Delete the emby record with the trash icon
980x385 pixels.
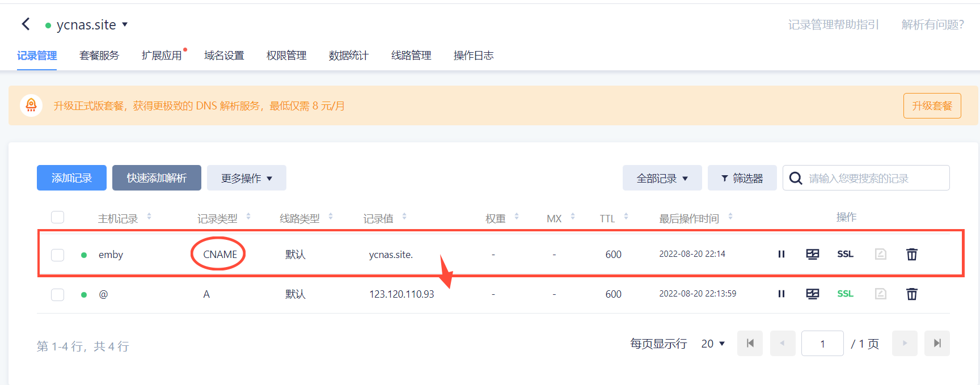912,254
